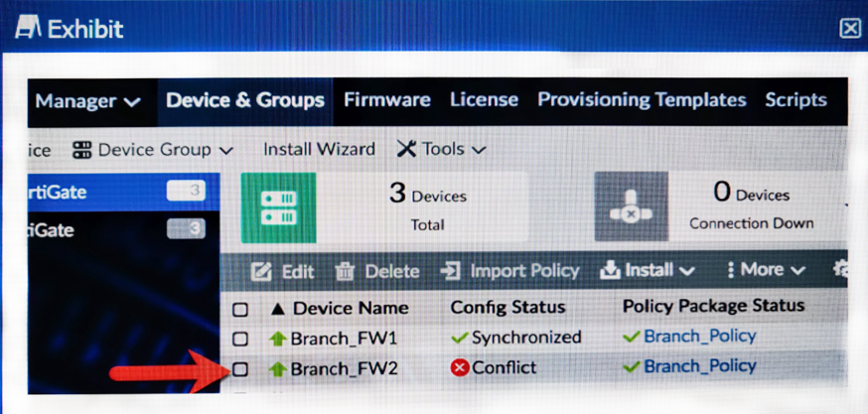Image resolution: width=868 pixels, height=414 pixels.
Task: Close the Exhibit window
Action: pos(850,28)
